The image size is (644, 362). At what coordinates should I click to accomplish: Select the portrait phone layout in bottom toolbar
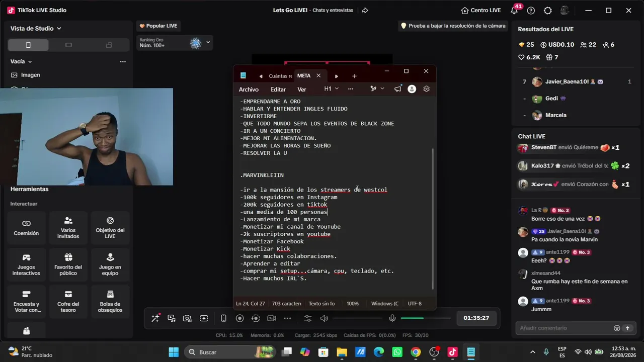[x=224, y=318]
